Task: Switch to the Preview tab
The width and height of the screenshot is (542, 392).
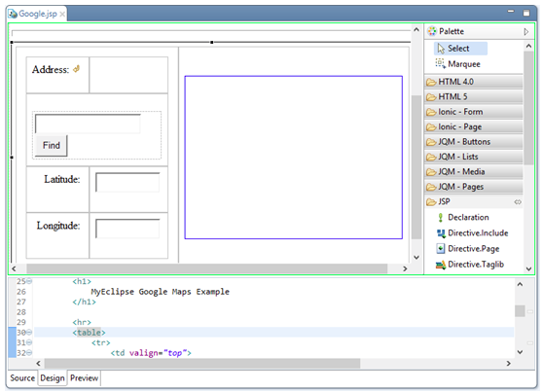Action: [x=84, y=378]
